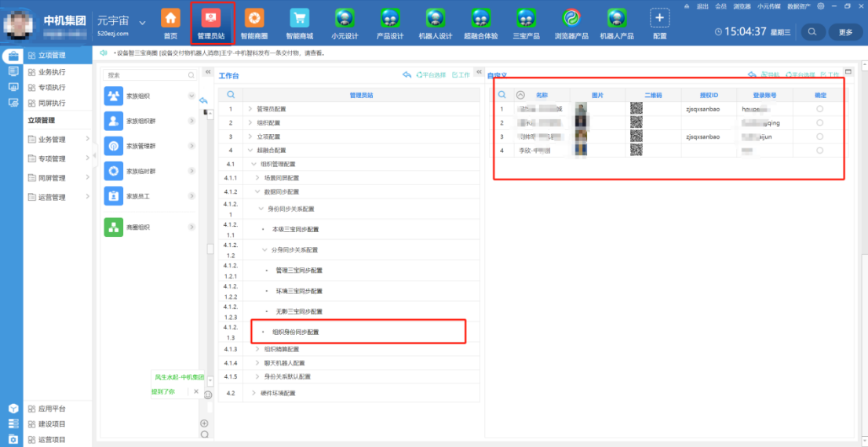Select the 确定 radio for 李欣 row
This screenshot has height=447, width=868.
[820, 151]
